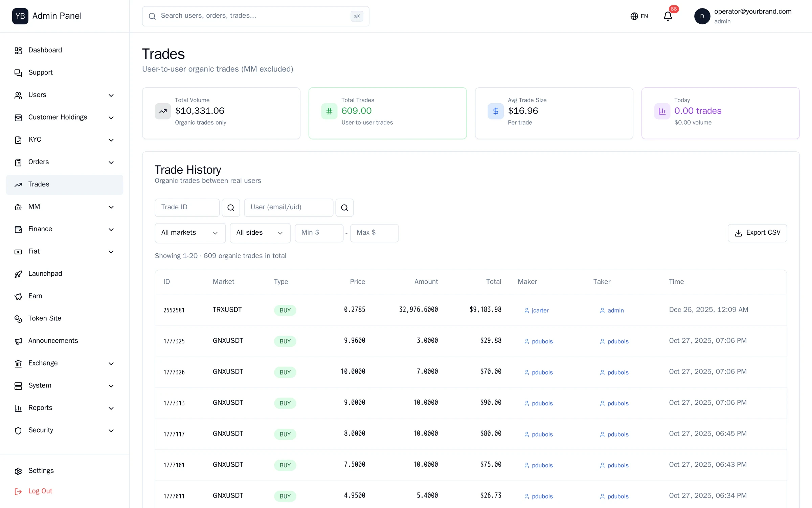Open Settings in sidebar
Viewport: 812px width, 508px height.
65,471
